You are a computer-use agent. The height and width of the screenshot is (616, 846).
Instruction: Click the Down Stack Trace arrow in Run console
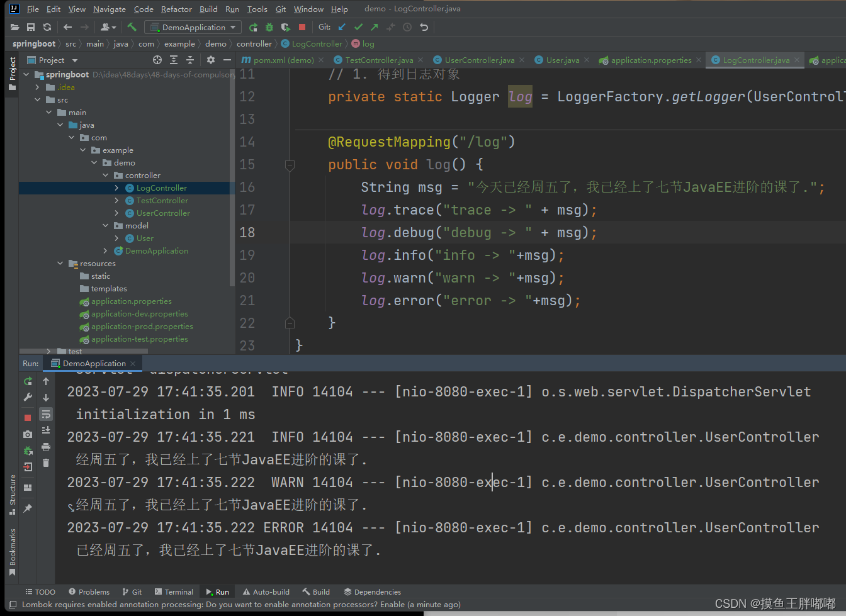(46, 398)
